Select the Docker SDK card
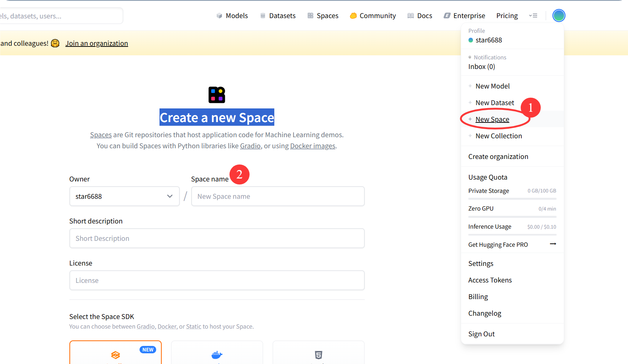The width and height of the screenshot is (628, 364). pos(217,353)
